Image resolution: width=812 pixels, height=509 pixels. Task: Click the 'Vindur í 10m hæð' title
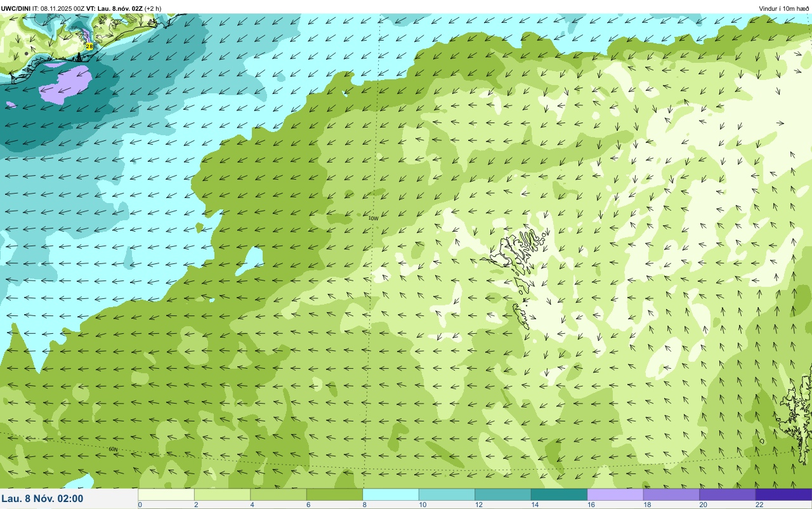coord(783,8)
